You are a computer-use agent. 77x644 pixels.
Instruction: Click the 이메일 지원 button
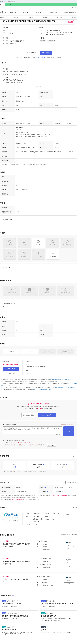pos(11,373)
